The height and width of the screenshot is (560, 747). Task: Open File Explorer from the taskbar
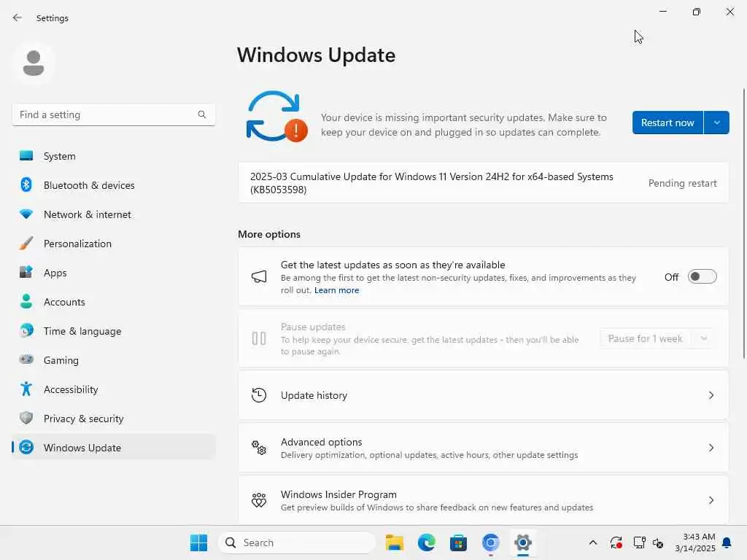395,542
